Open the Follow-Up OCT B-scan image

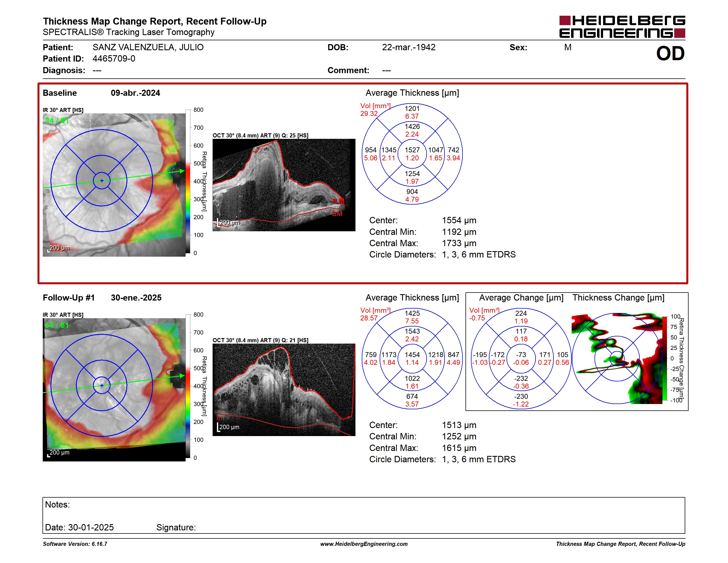point(284,390)
